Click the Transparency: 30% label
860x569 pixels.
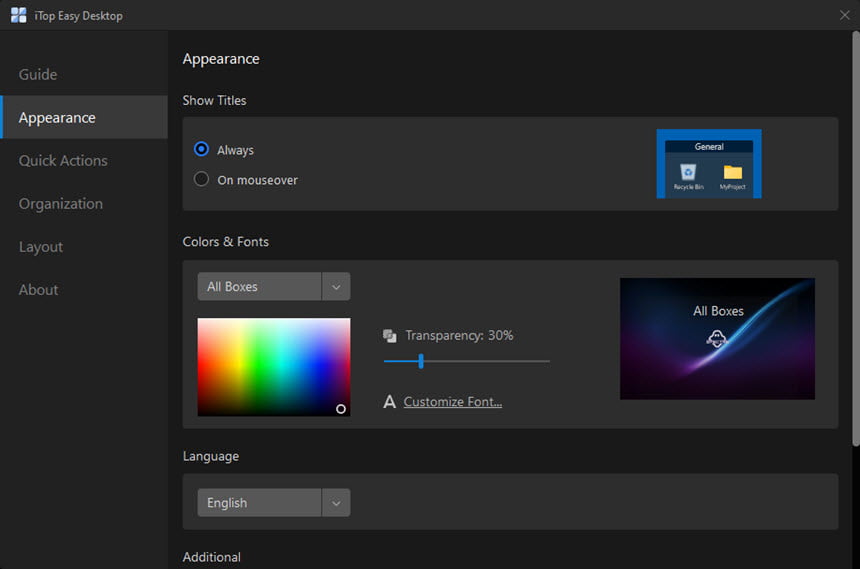click(459, 335)
